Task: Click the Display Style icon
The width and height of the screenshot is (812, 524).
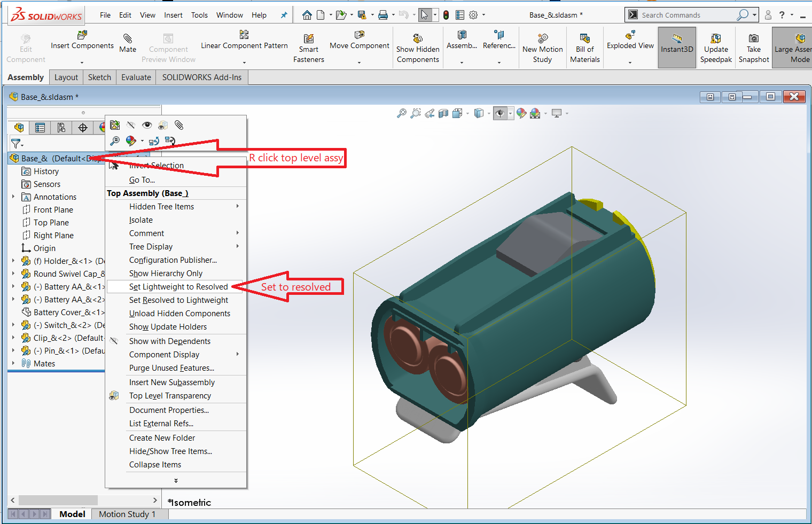Action: 479,113
